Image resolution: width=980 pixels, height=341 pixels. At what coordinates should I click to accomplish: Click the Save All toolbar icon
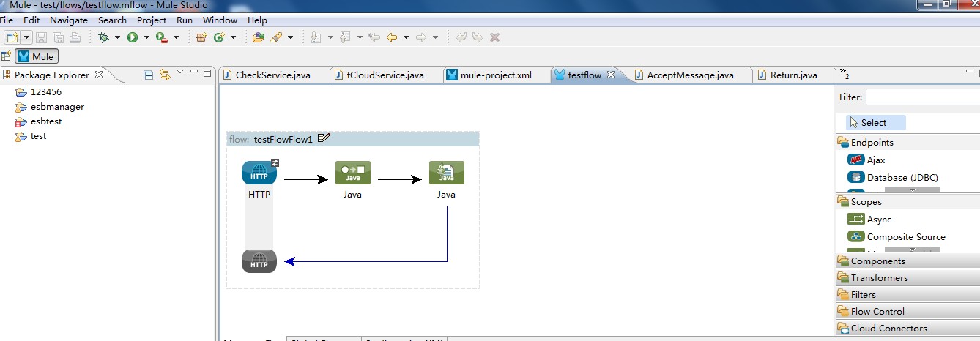[58, 37]
